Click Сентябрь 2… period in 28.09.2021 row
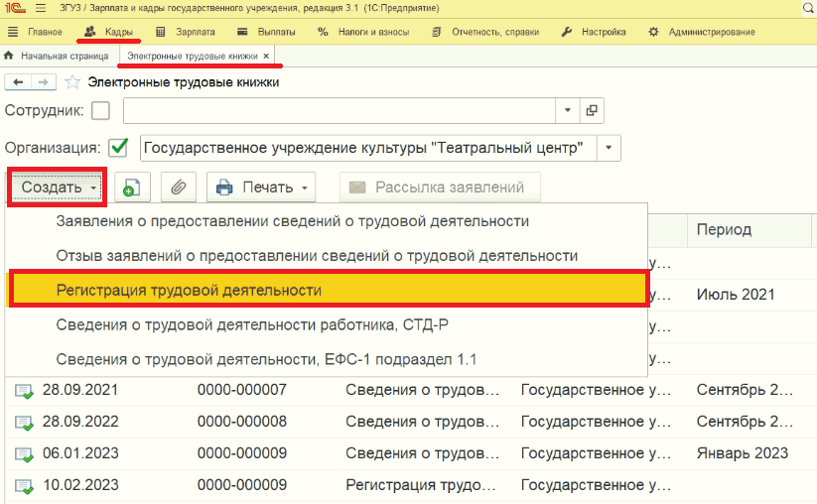817x504 pixels. (746, 390)
